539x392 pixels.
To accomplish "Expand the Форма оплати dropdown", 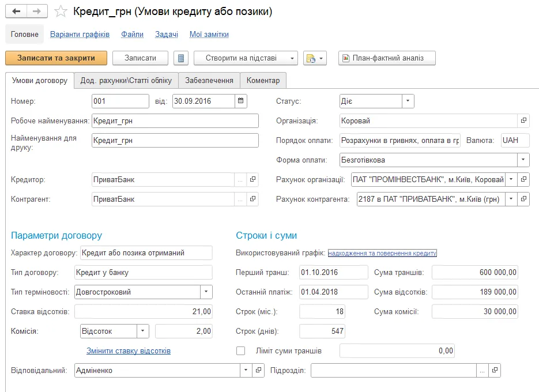I will (x=523, y=160).
